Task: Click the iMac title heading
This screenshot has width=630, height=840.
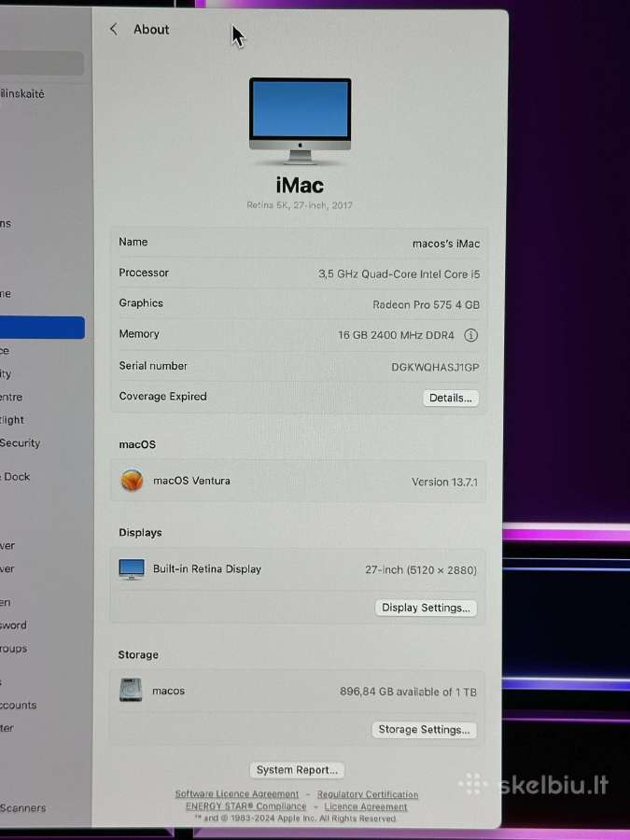Action: [x=300, y=186]
